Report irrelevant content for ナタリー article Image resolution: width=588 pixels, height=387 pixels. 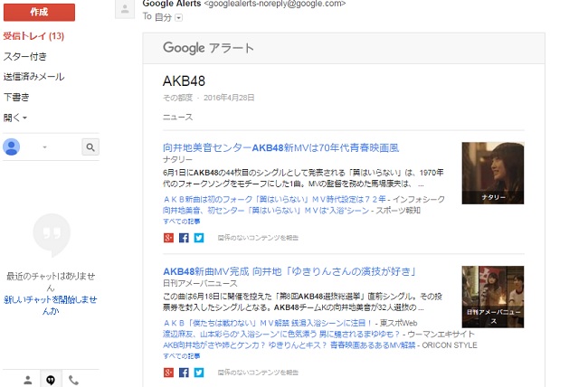pos(258,238)
